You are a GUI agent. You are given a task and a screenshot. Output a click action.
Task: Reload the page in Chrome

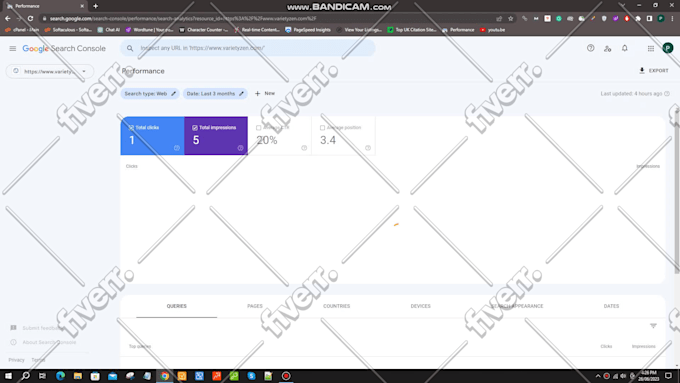click(x=30, y=19)
